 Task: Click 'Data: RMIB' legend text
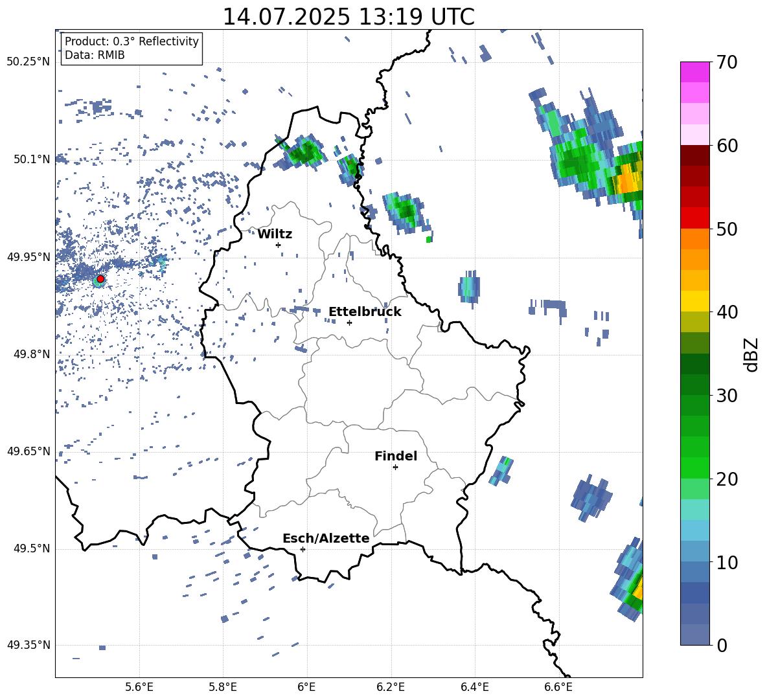click(x=95, y=55)
